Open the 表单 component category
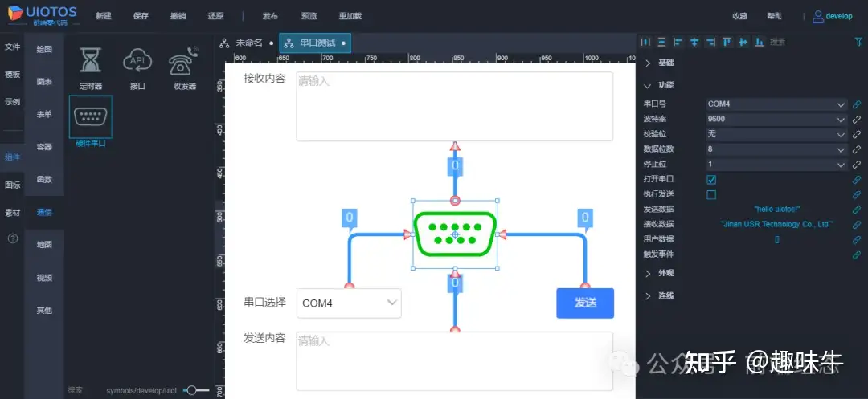Screen dimensions: 868x399 (x=44, y=114)
